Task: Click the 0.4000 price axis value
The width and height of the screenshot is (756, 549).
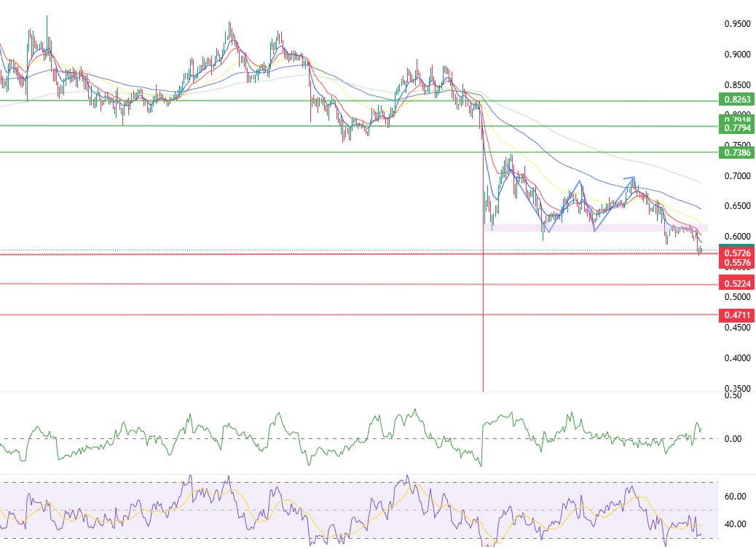Action: click(736, 358)
